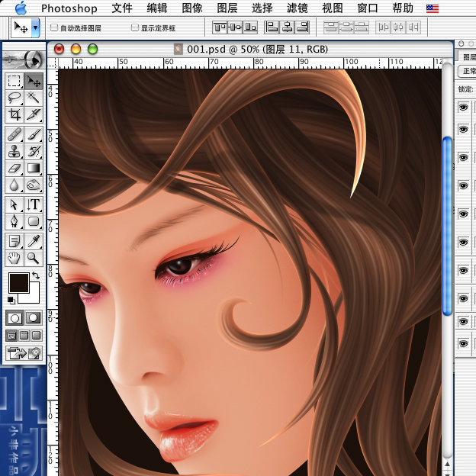Set the background color swatch
Viewport: 476px width, 476px height.
34,297
